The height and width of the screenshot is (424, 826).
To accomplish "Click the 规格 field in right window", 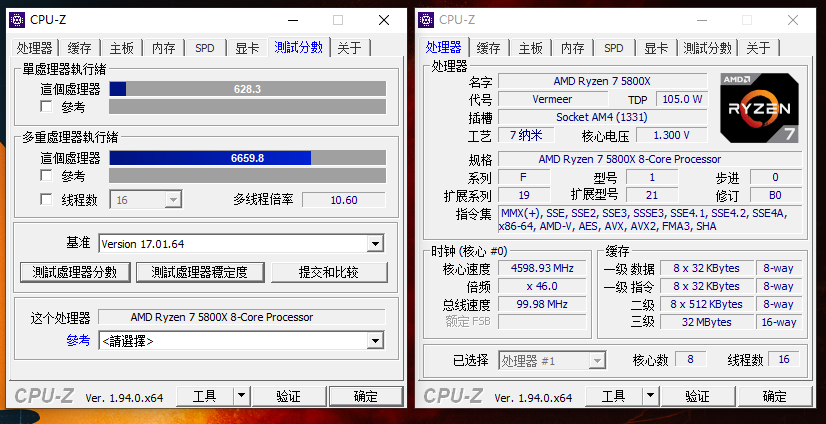I will coord(650,159).
